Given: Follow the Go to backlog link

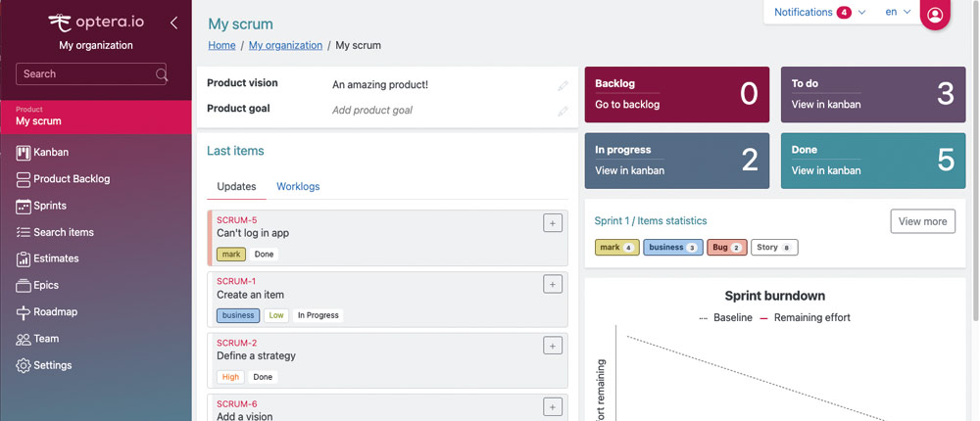Looking at the screenshot, I should pyautogui.click(x=627, y=105).
